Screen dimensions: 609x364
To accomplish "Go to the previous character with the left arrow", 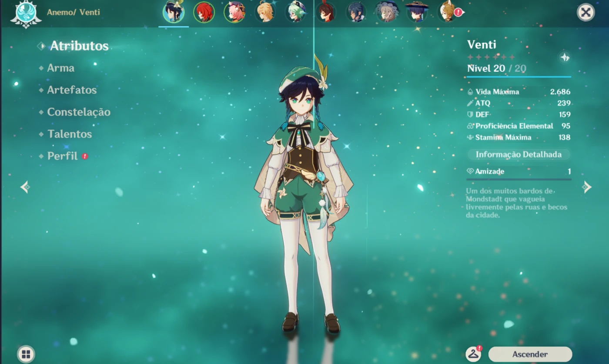I will pos(25,187).
